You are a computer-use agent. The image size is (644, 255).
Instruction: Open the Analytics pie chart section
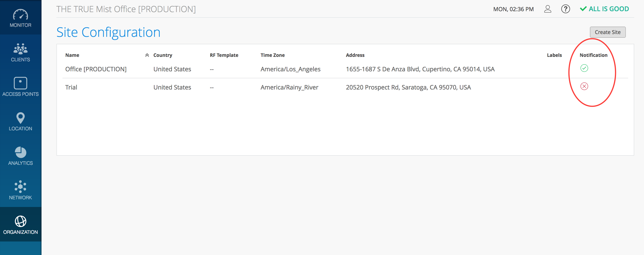(20, 152)
